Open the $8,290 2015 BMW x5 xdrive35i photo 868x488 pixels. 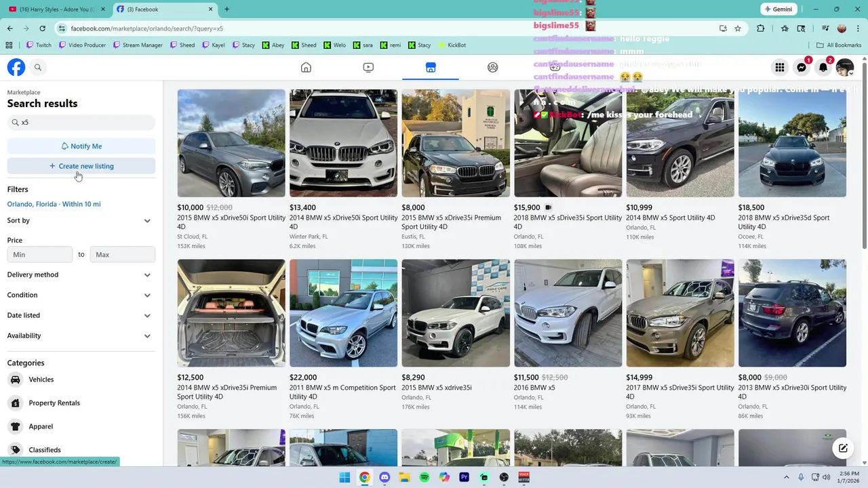coord(456,313)
